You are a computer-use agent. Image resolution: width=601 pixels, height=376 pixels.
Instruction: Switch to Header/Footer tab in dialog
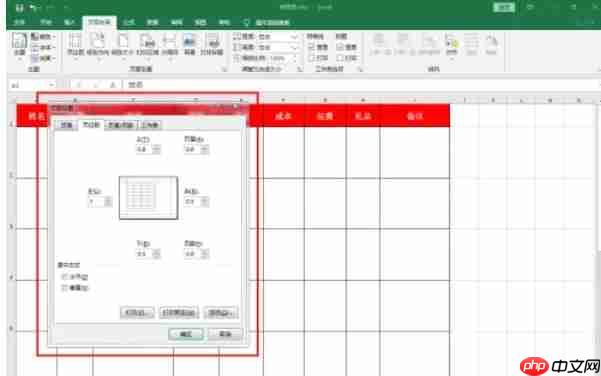121,125
